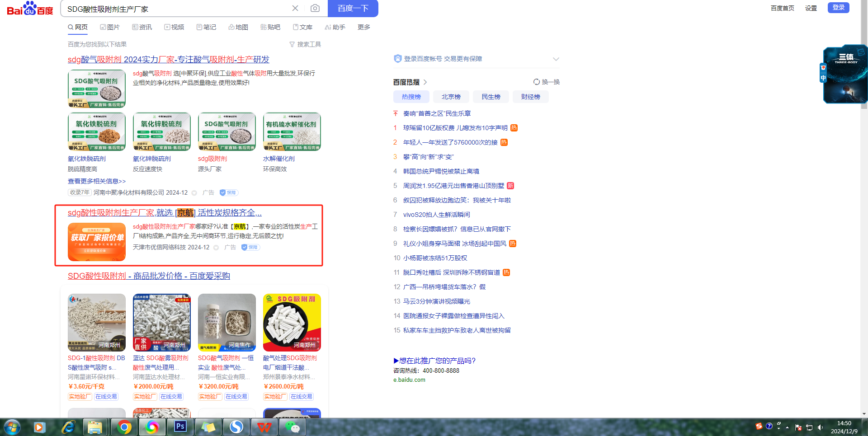This screenshot has height=436, width=868.
Task: Open the 视频 tab
Action: 174,27
